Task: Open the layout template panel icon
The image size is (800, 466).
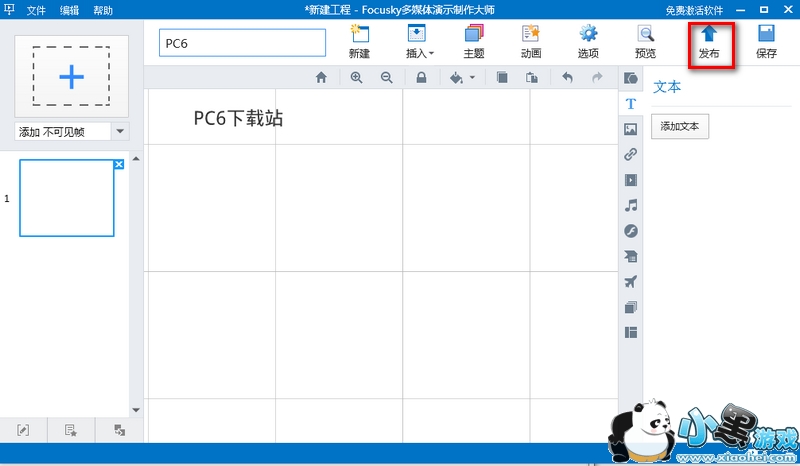Action: pos(631,333)
